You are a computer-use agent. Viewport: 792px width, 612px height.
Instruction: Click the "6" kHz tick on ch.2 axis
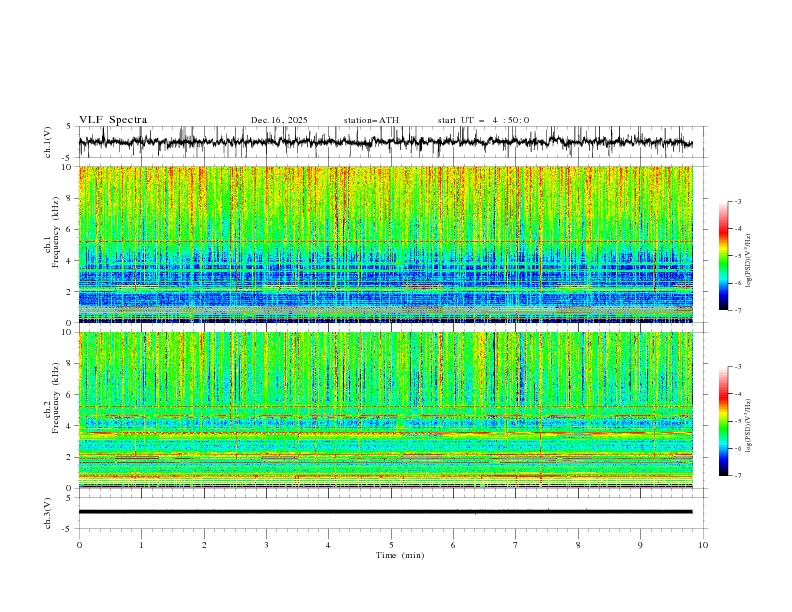tap(71, 395)
